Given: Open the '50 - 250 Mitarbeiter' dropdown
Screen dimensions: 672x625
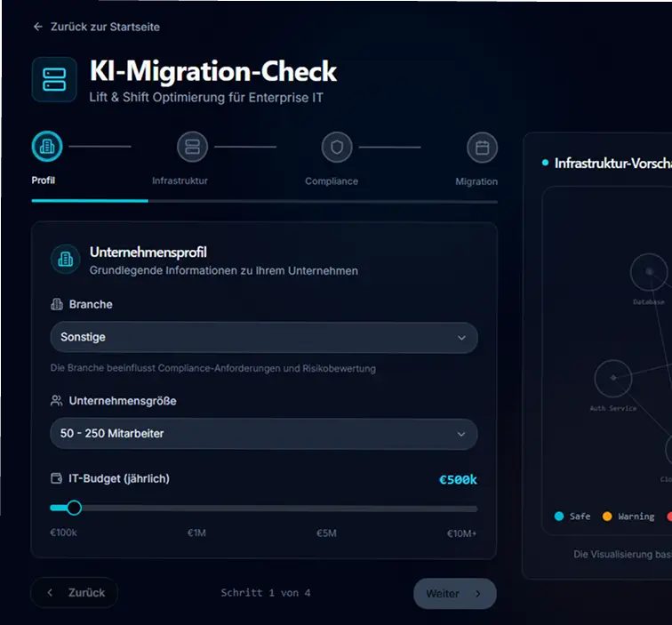Looking at the screenshot, I should pyautogui.click(x=264, y=434).
